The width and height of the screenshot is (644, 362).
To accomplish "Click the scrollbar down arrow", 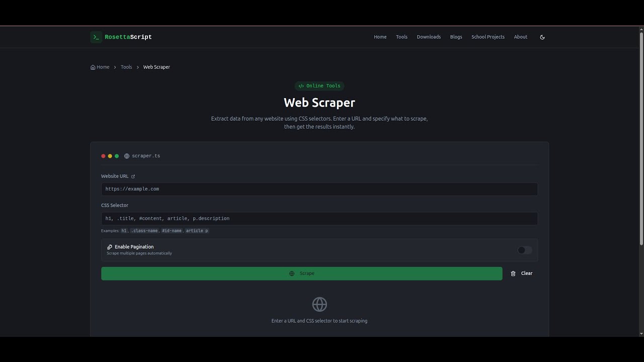I will [x=641, y=333].
